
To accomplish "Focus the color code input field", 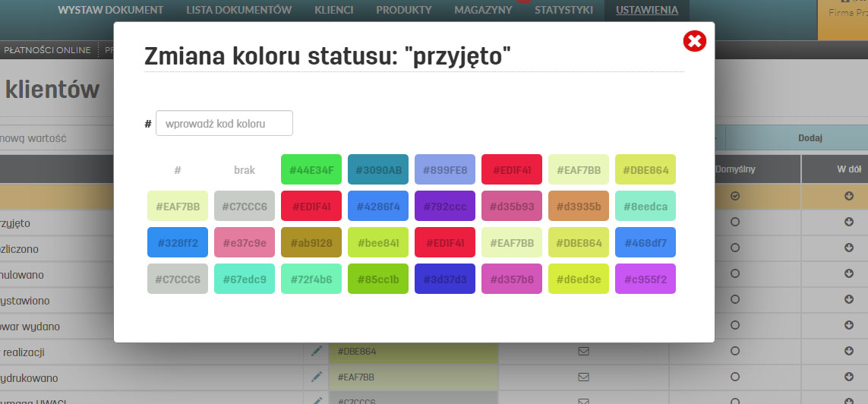I will tap(224, 124).
